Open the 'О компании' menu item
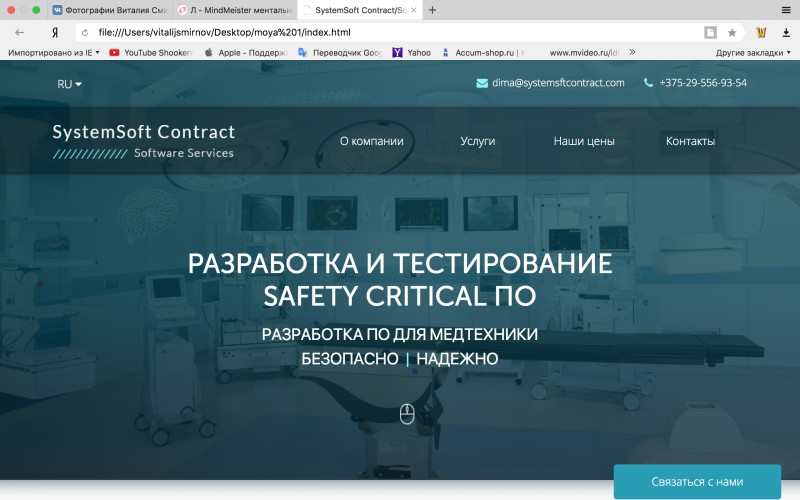 coord(371,141)
